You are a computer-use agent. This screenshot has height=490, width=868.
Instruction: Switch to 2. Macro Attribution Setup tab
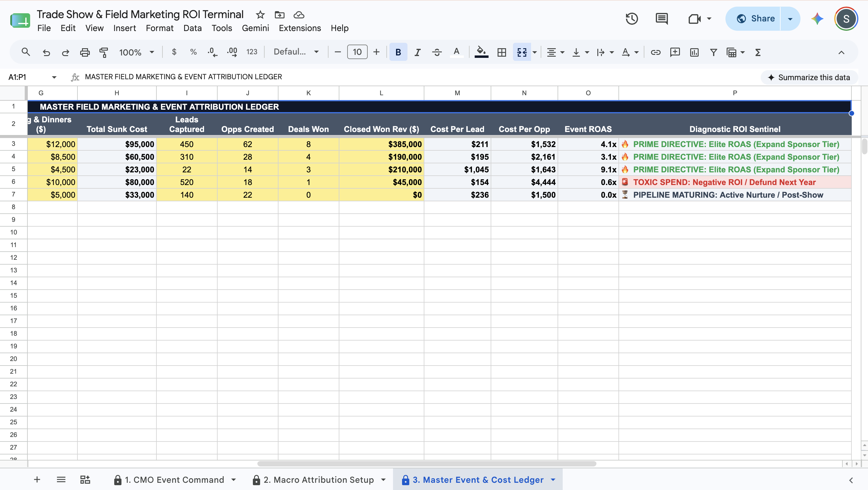coord(313,479)
